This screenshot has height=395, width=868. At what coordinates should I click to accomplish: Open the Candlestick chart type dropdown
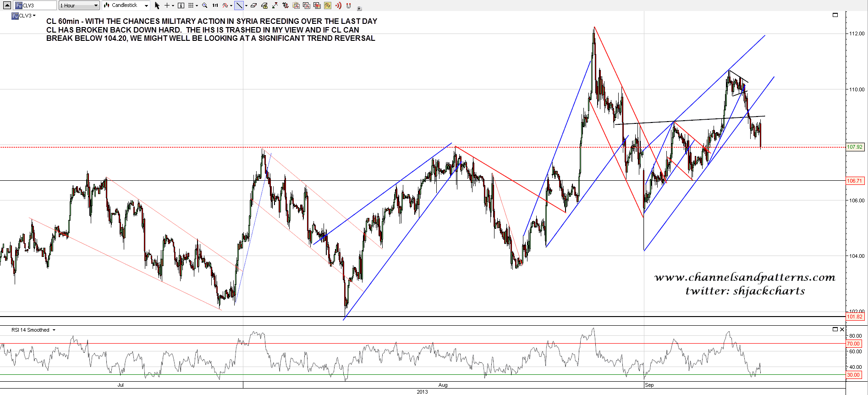pos(126,6)
